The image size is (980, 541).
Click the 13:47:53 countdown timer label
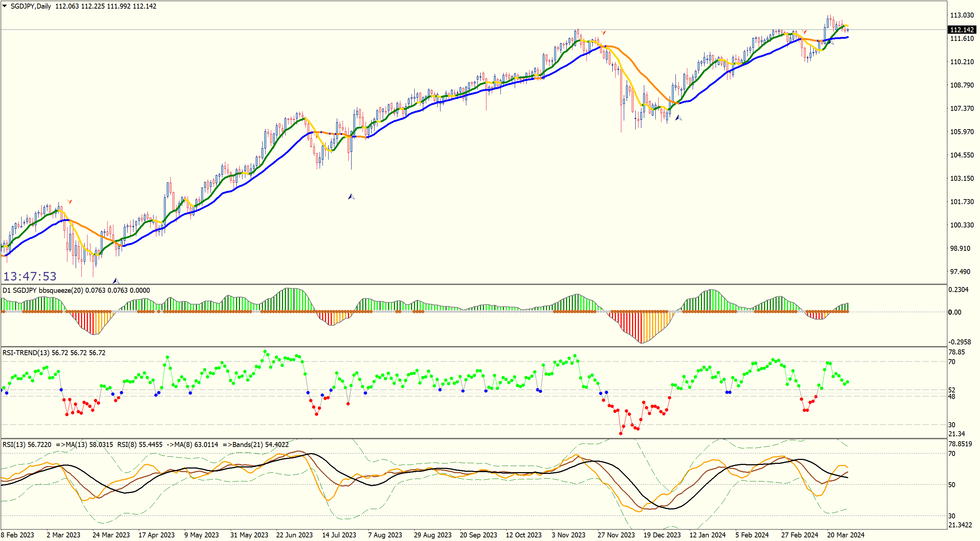(30, 276)
